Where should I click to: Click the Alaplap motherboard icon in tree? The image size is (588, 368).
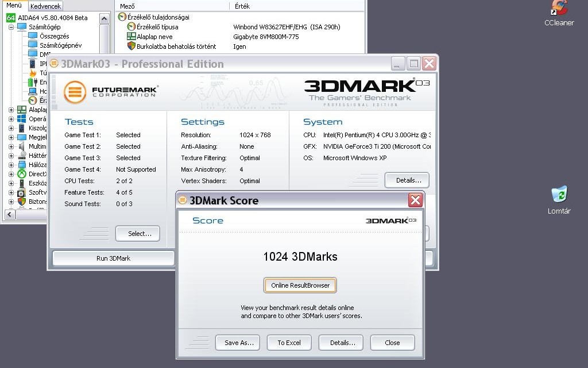(22, 110)
